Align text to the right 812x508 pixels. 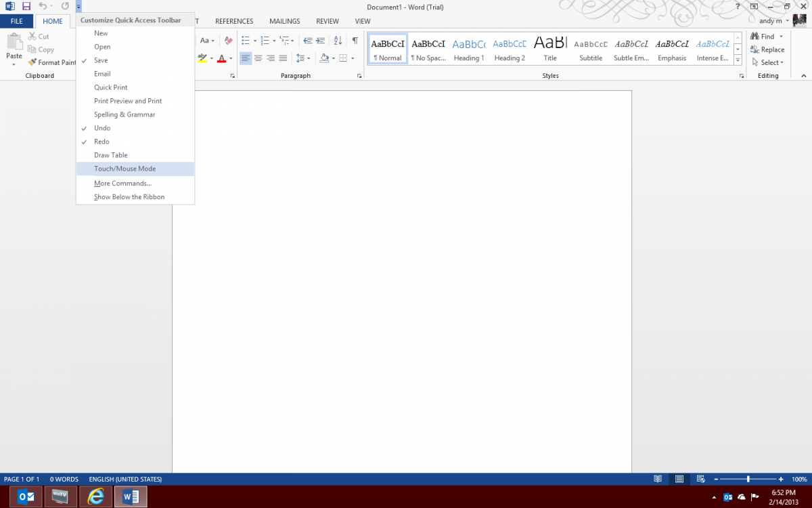click(271, 58)
